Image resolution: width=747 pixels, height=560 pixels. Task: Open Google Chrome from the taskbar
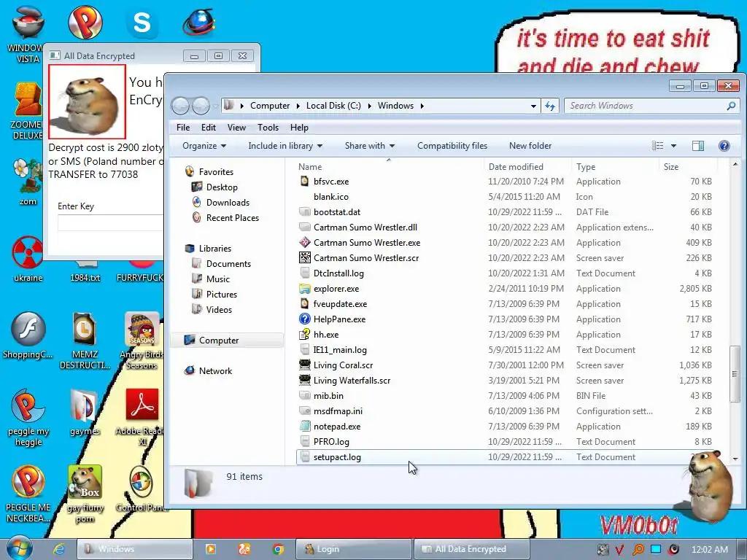pos(278,549)
